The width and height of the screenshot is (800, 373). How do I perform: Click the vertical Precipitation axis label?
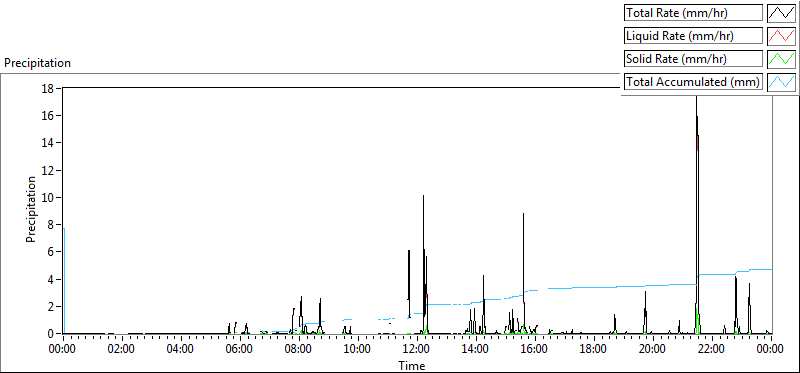[x=31, y=209]
